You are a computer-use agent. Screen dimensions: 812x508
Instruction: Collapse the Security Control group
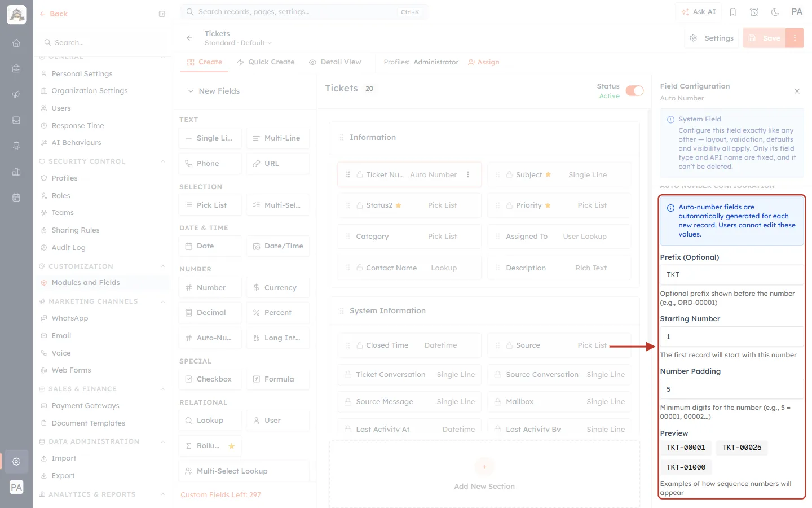tap(163, 161)
